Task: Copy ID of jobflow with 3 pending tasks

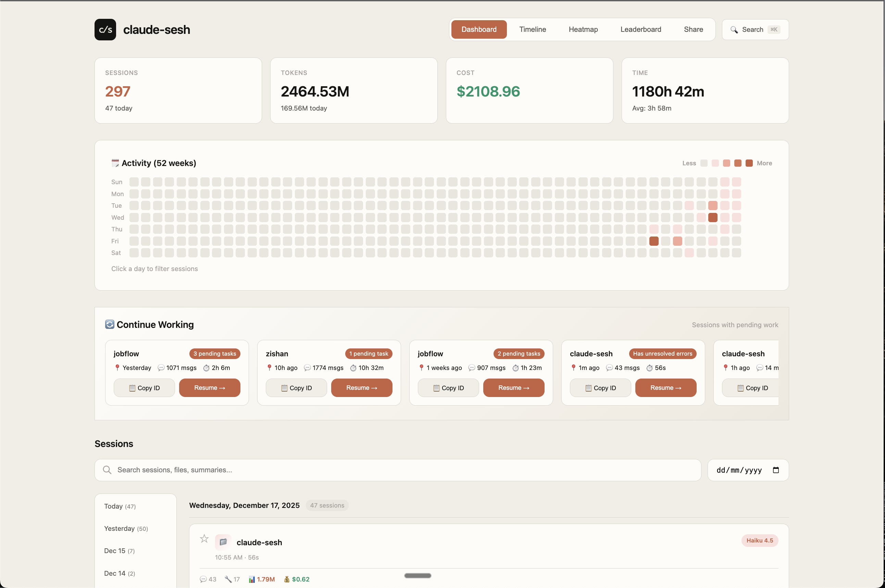Action: [x=144, y=388]
